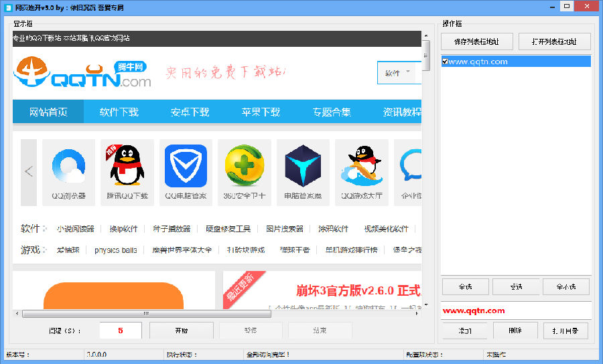Click the 结束 stop button
This screenshot has width=603, height=364.
pyautogui.click(x=320, y=331)
